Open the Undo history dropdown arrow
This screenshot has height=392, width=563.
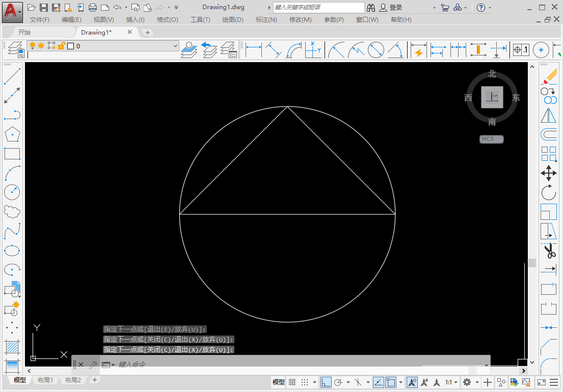tap(126, 7)
